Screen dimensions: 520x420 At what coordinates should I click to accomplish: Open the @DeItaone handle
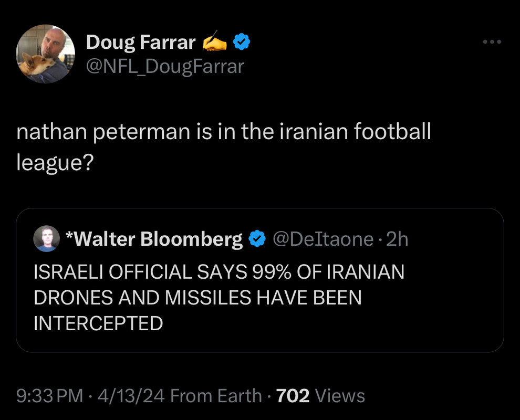323,239
